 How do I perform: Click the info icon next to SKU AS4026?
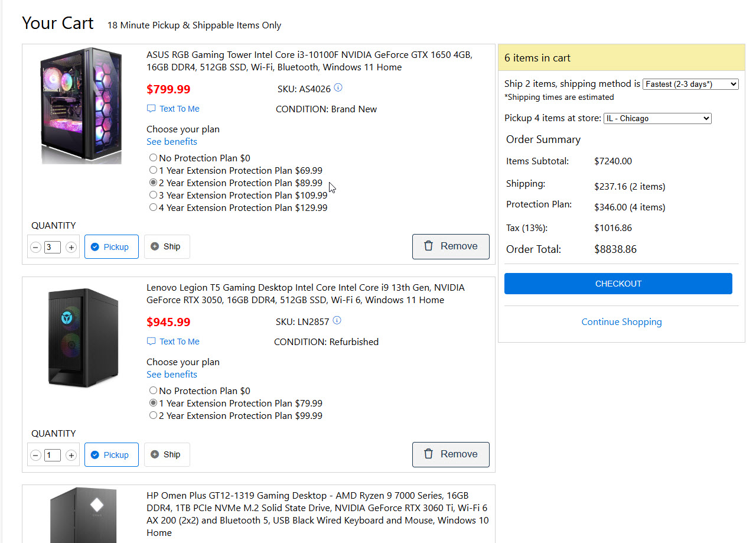point(338,88)
